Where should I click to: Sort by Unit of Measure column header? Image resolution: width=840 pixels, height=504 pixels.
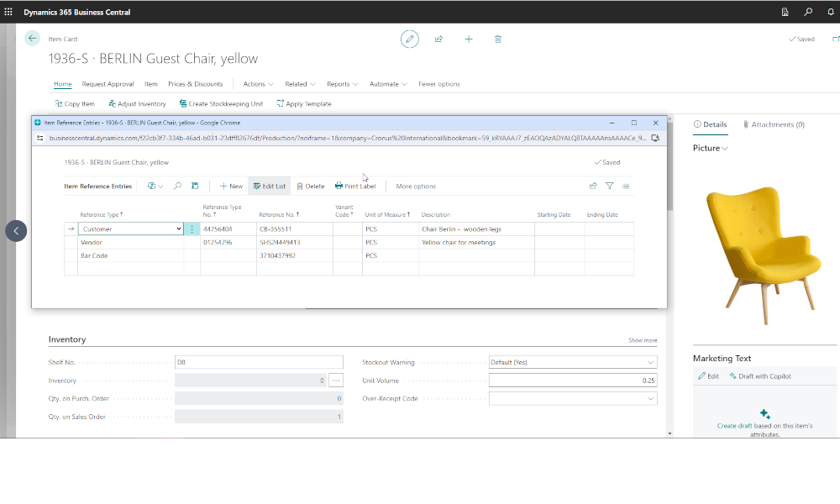(387, 215)
